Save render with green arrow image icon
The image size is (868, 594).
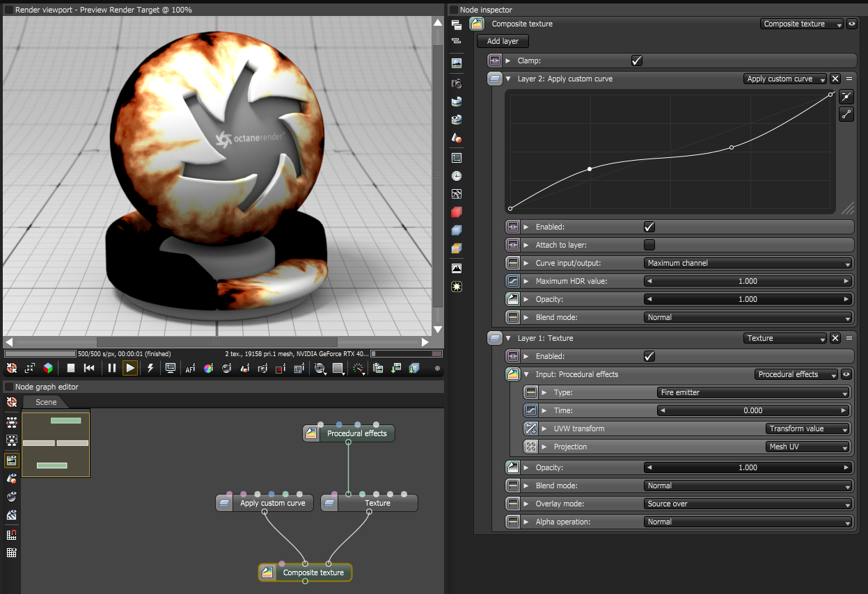396,368
